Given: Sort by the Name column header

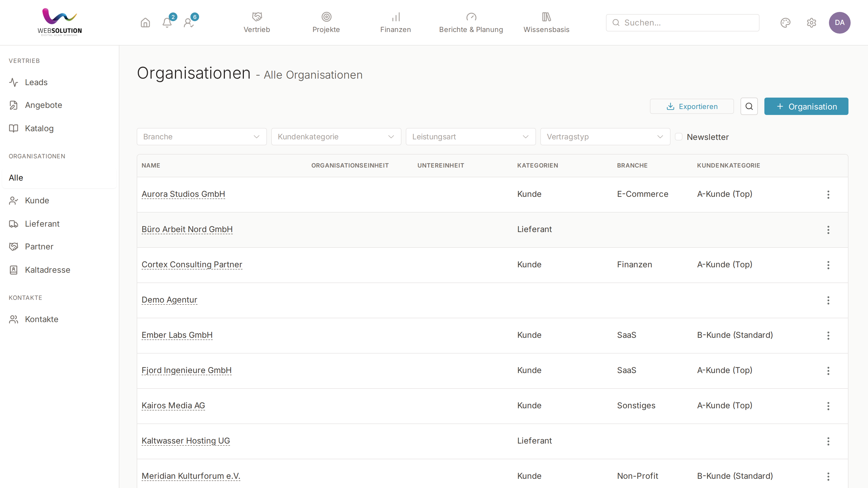Looking at the screenshot, I should click(x=151, y=165).
